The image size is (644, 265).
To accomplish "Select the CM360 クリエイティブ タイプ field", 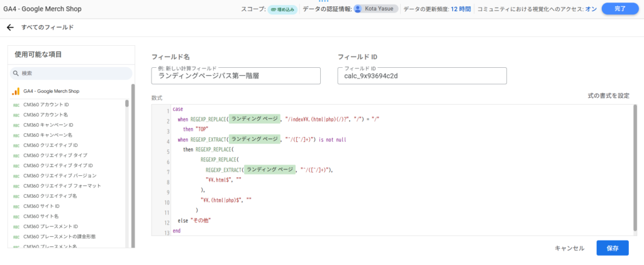I will pos(55,155).
